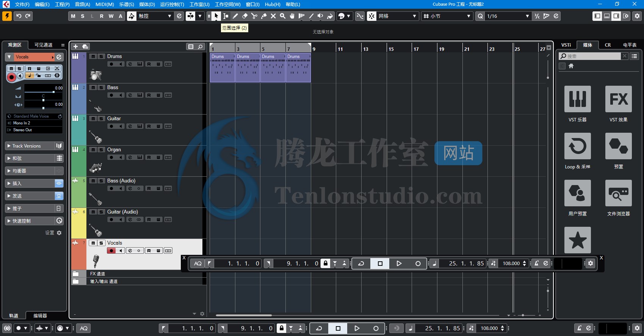Select the Glue tool
Screen dimensions: 644x336
point(263,16)
